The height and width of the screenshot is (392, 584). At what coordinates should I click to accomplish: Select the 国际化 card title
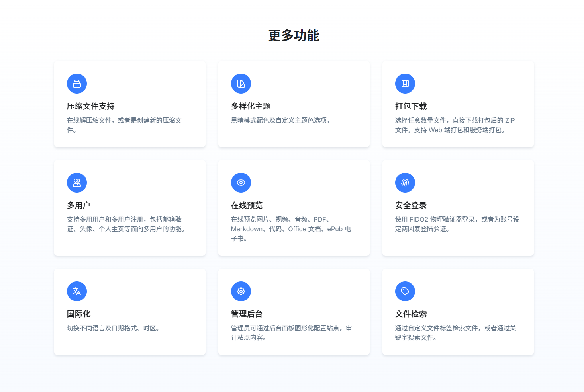(79, 314)
